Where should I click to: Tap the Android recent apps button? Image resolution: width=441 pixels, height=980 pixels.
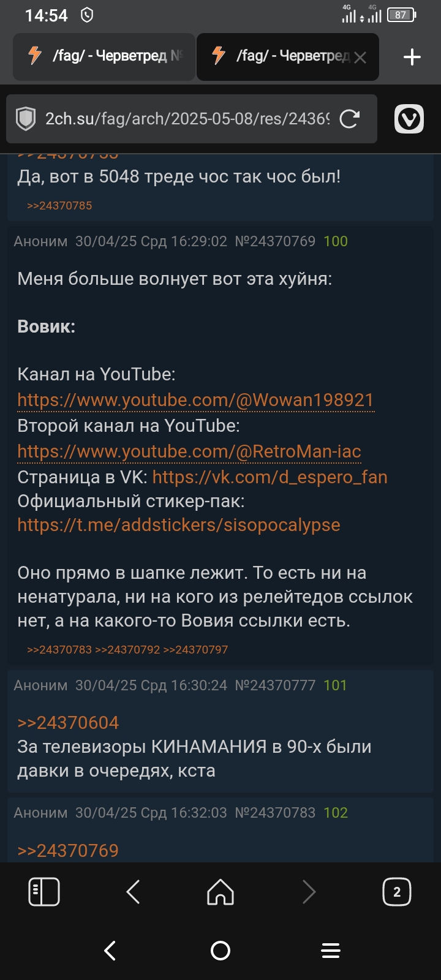pos(331,951)
